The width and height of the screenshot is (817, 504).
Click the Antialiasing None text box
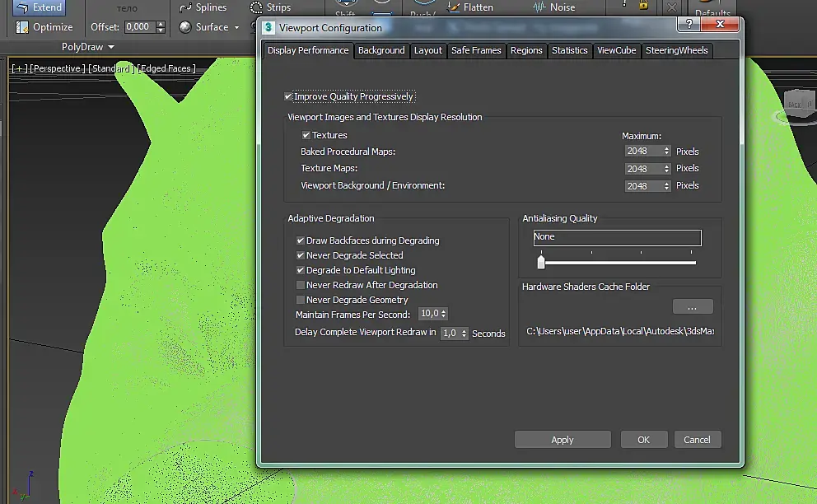point(617,237)
